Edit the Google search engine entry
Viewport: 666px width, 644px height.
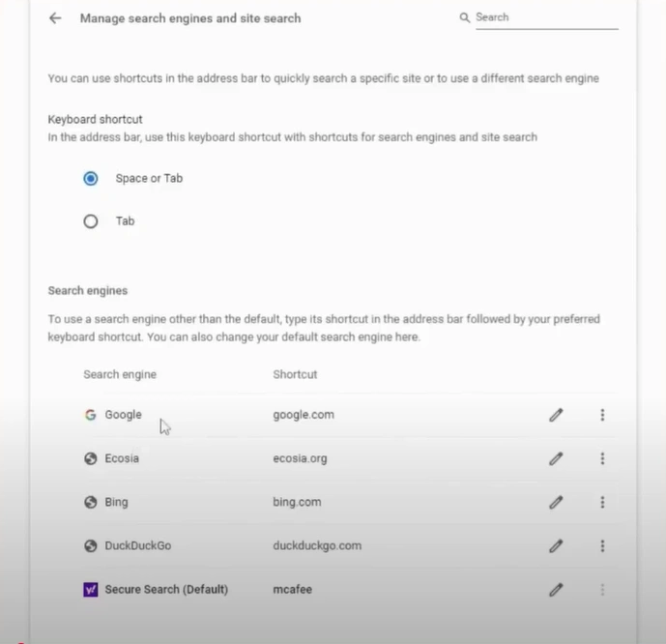[556, 415]
